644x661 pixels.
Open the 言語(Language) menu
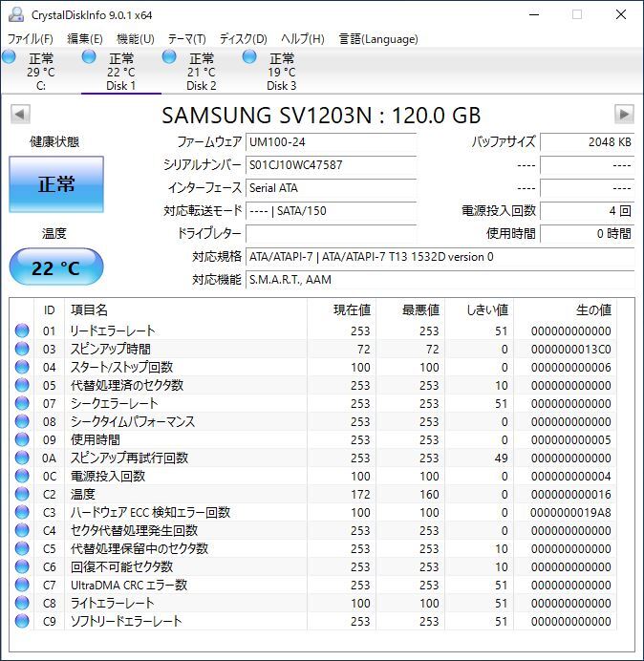click(x=378, y=39)
